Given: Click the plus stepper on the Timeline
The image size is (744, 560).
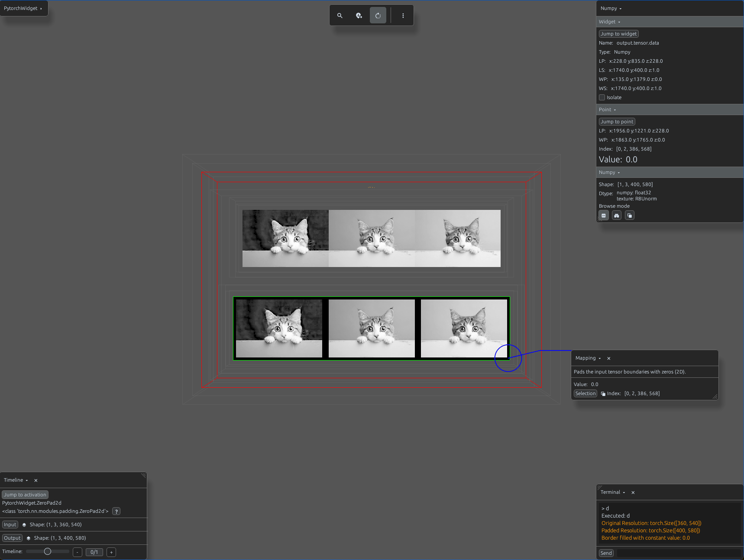Looking at the screenshot, I should 111,552.
